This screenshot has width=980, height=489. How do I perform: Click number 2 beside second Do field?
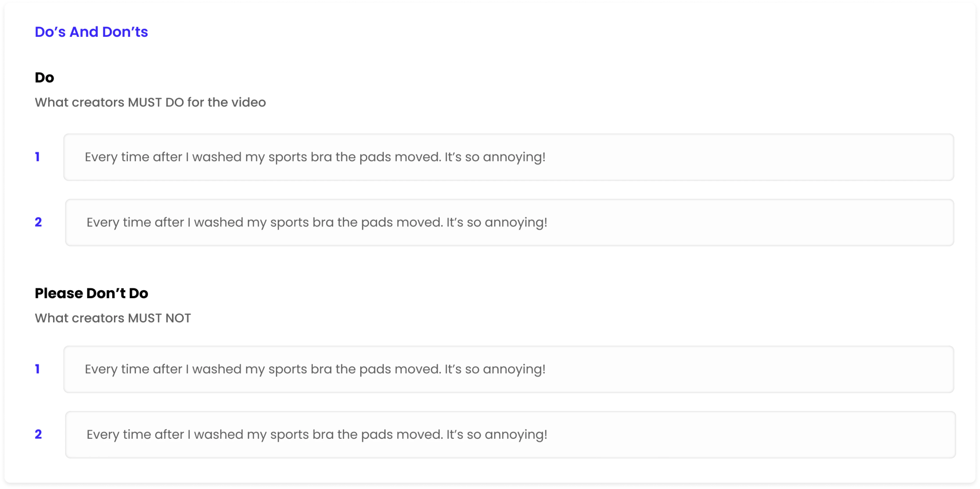[38, 222]
